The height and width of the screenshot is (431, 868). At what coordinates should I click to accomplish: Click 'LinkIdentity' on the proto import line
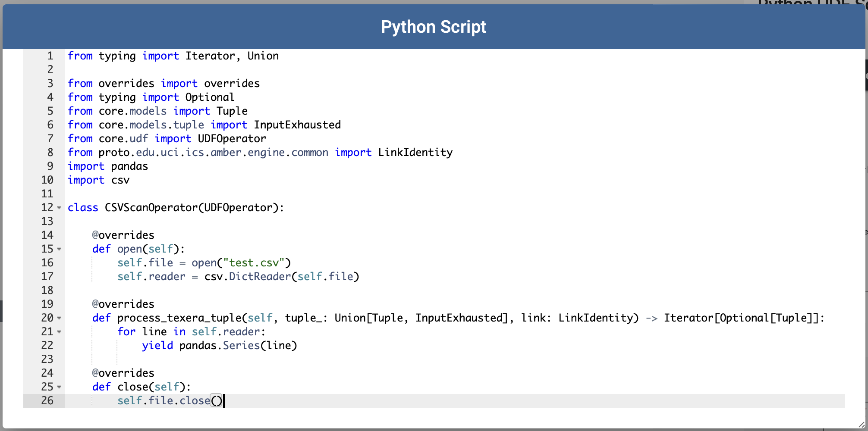pyautogui.click(x=415, y=153)
